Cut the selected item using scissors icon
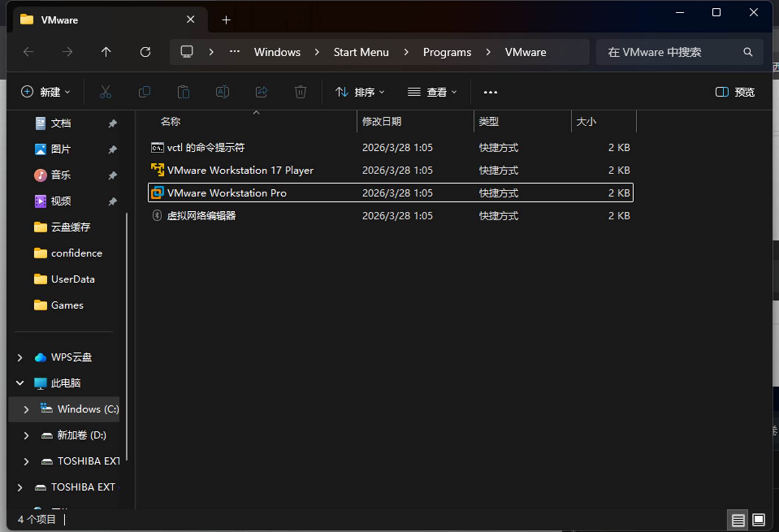The height and width of the screenshot is (532, 779). tap(106, 92)
